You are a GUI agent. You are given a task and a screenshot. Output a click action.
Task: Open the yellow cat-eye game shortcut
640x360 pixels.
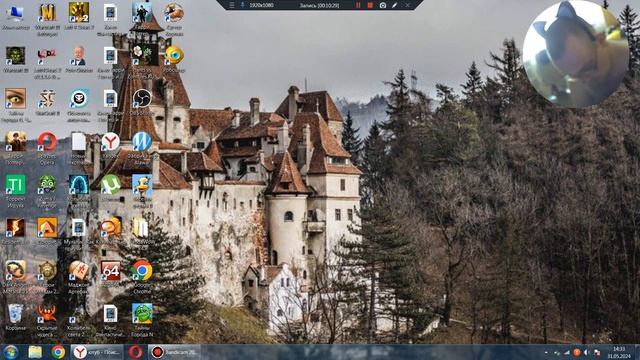tap(16, 99)
